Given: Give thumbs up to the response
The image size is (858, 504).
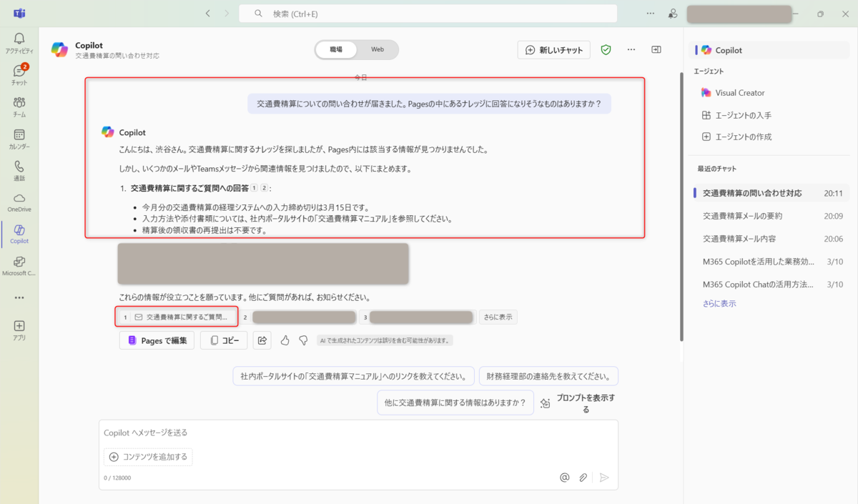Looking at the screenshot, I should [285, 340].
